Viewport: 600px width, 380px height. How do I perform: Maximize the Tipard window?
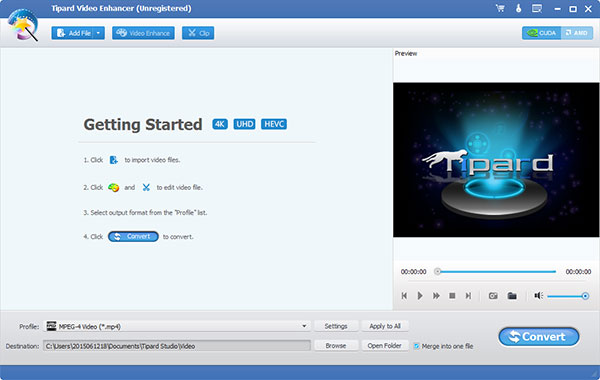[573, 9]
